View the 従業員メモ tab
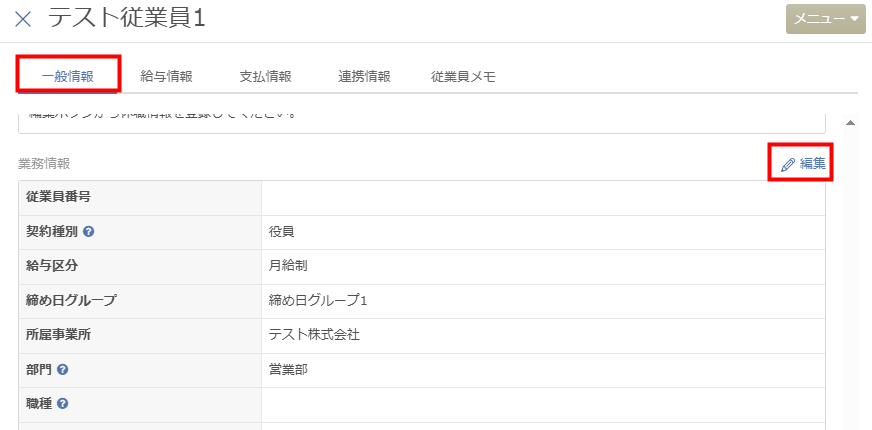 tap(463, 77)
